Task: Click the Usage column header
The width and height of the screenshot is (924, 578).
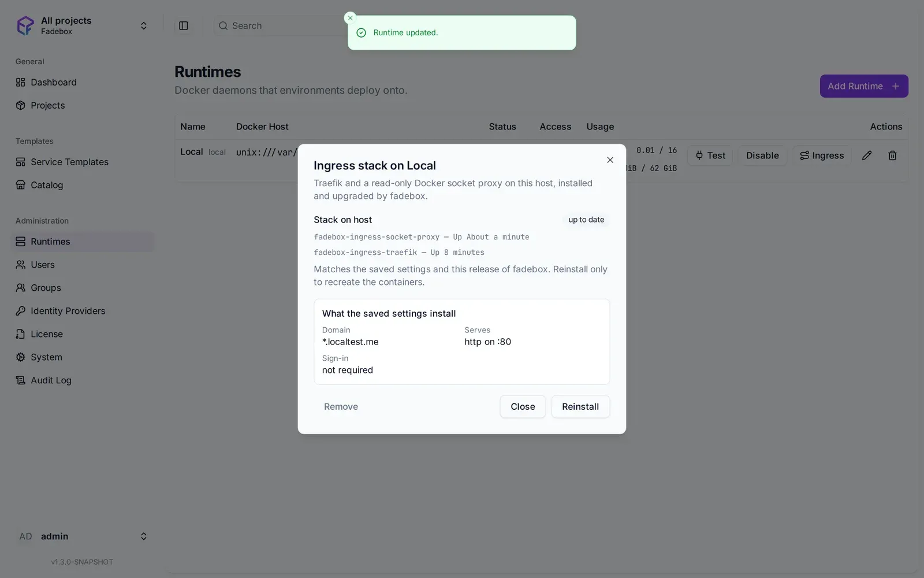Action: [x=600, y=127]
